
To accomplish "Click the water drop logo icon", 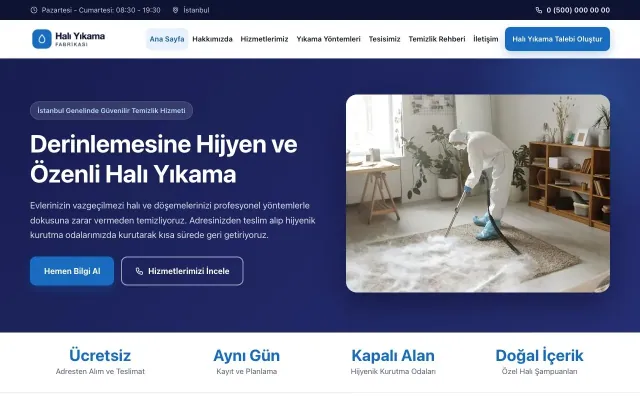I will click(x=42, y=39).
